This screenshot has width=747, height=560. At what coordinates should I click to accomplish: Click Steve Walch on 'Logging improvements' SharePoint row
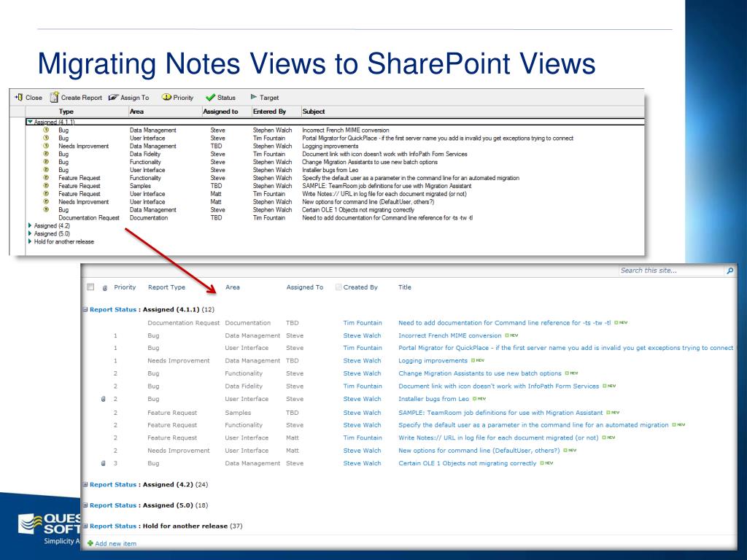[x=362, y=361]
